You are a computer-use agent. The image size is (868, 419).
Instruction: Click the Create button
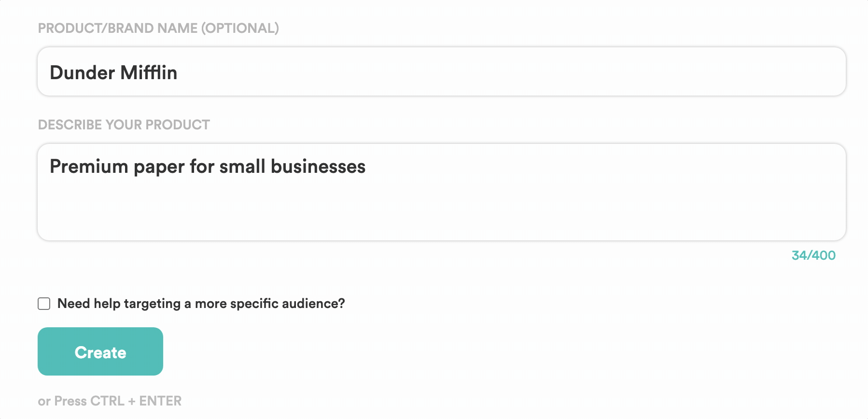100,351
